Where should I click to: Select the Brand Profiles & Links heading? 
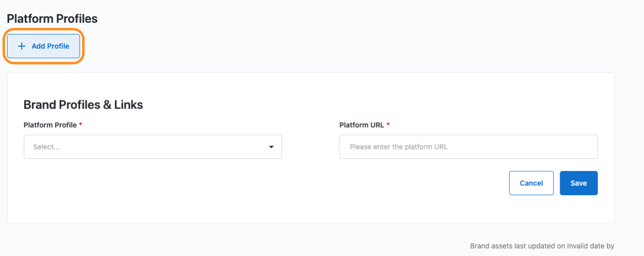[83, 105]
